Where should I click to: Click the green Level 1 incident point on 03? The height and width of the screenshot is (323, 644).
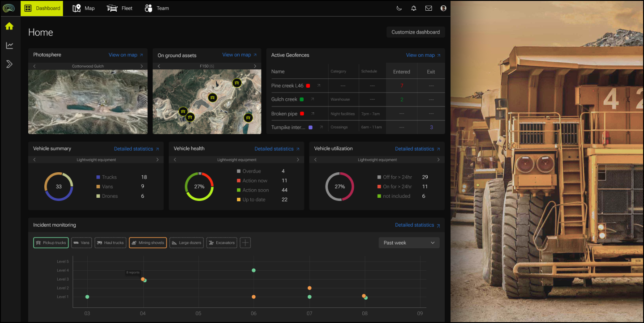[87, 297]
